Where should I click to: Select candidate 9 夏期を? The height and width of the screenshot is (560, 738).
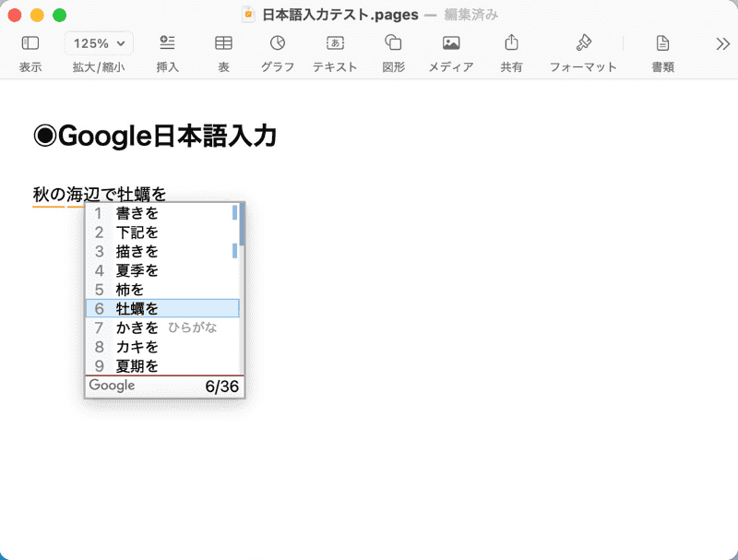click(x=162, y=365)
